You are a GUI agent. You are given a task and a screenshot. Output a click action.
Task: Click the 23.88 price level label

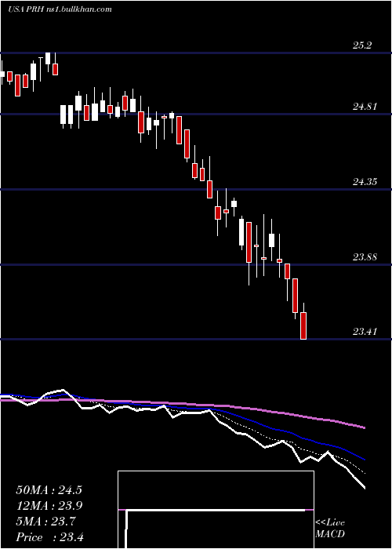pos(365,257)
